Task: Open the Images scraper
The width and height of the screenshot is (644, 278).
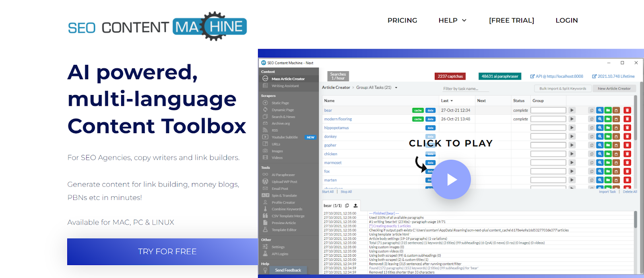Action: (x=277, y=151)
